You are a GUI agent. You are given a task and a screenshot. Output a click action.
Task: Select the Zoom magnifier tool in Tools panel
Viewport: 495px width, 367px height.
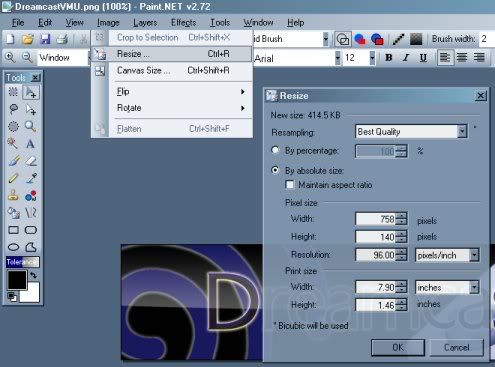coord(31,126)
